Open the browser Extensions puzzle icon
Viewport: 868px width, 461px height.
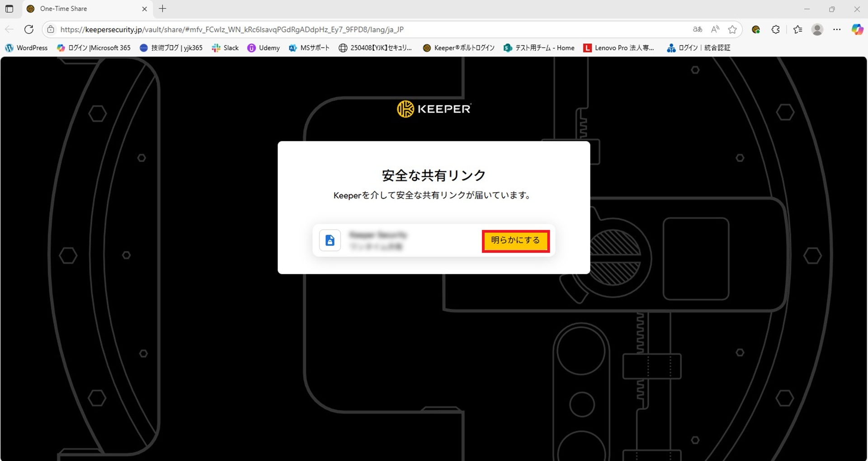(x=775, y=29)
